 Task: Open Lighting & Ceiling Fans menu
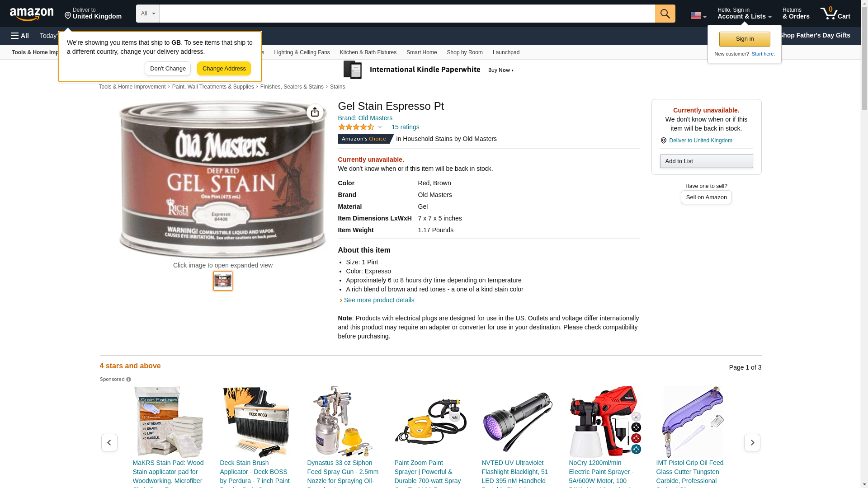coord(302,52)
